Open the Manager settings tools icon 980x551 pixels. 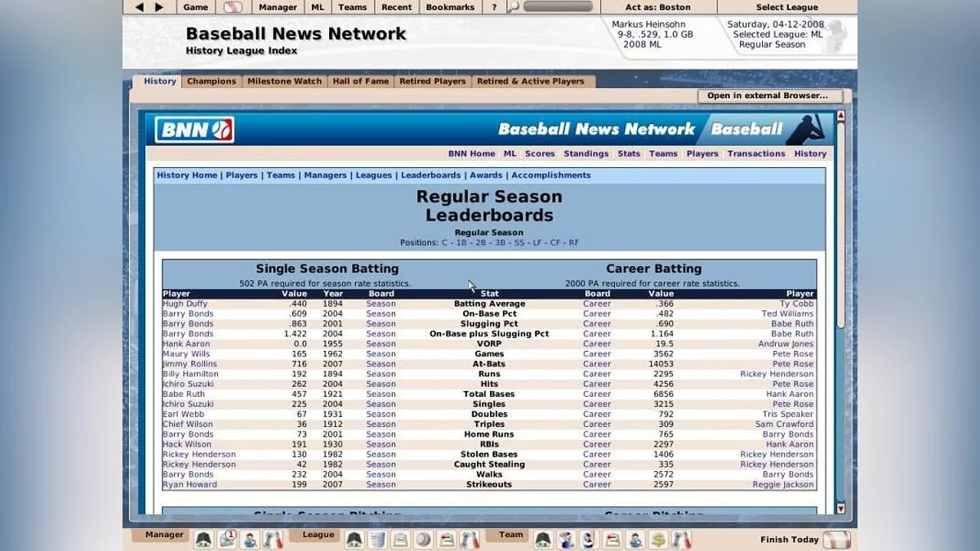273,539
